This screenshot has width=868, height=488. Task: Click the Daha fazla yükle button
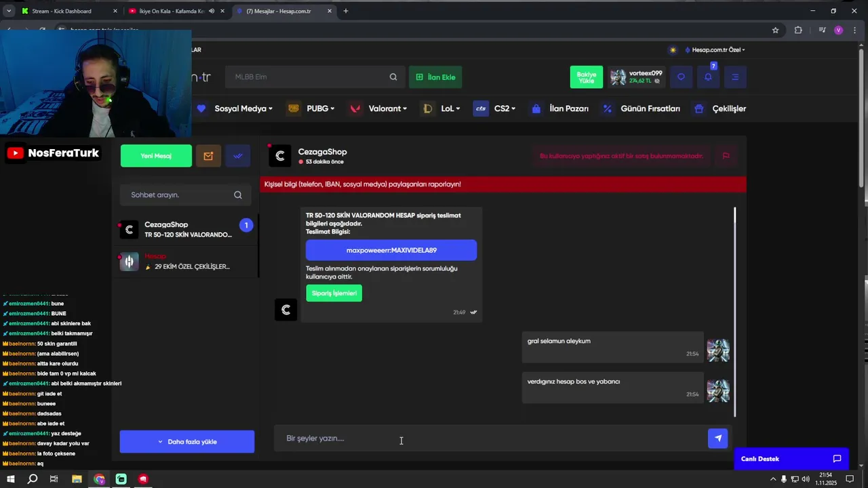(x=187, y=442)
